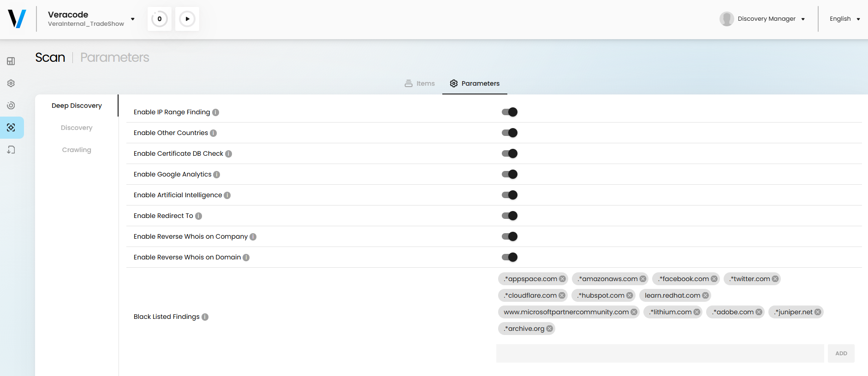Image resolution: width=868 pixels, height=376 pixels.
Task: Switch to the Items tab
Action: click(x=420, y=83)
